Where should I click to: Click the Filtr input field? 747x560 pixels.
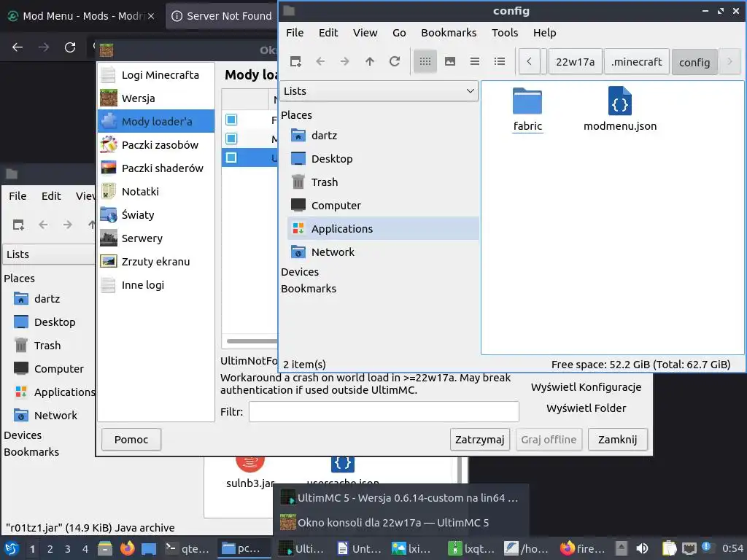[x=384, y=411]
